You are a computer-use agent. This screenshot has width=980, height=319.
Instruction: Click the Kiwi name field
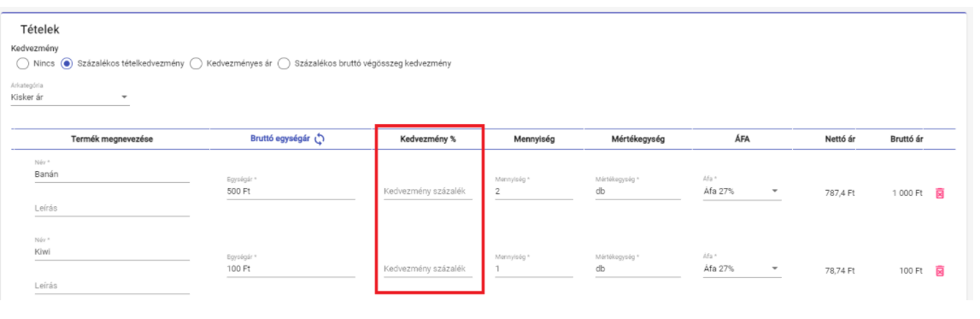point(112,252)
